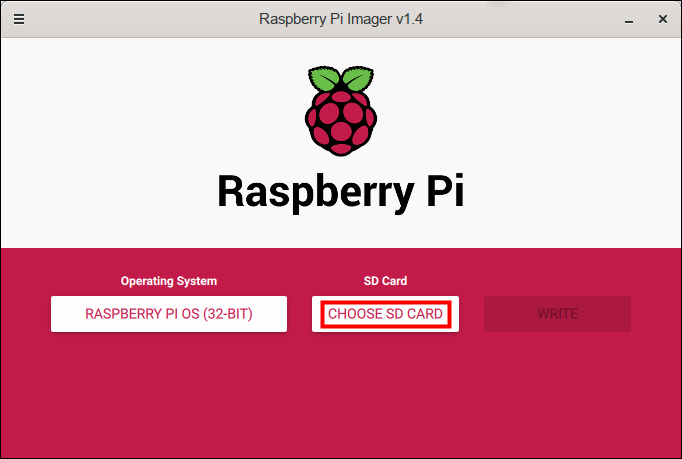Click the "Raspberry Pi Imager v1.4" window title
Screen dimensions: 682x459
[x=340, y=18]
